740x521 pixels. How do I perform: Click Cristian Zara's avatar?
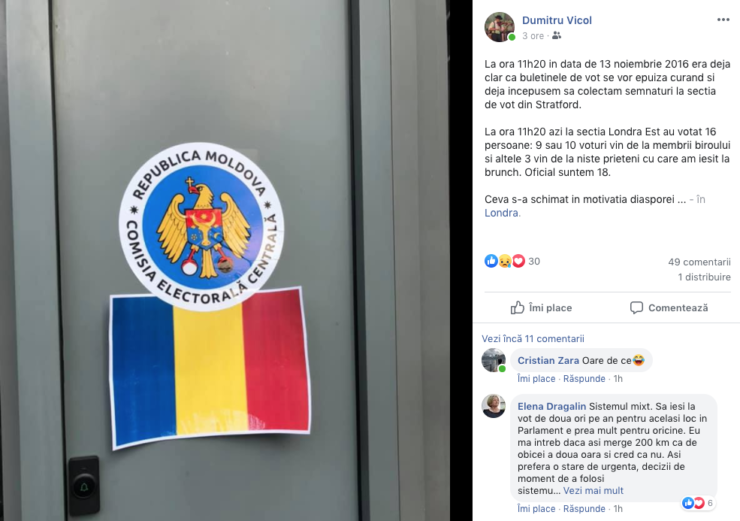tap(494, 361)
